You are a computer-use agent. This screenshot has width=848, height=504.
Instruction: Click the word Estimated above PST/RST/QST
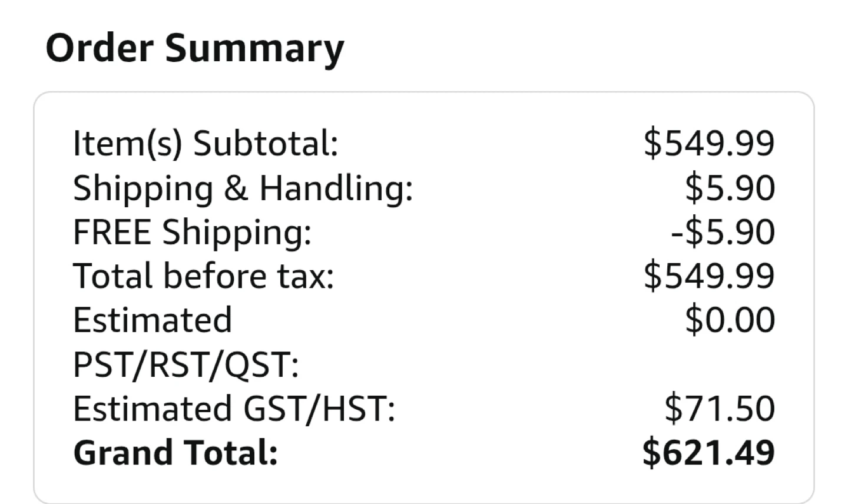tap(153, 320)
